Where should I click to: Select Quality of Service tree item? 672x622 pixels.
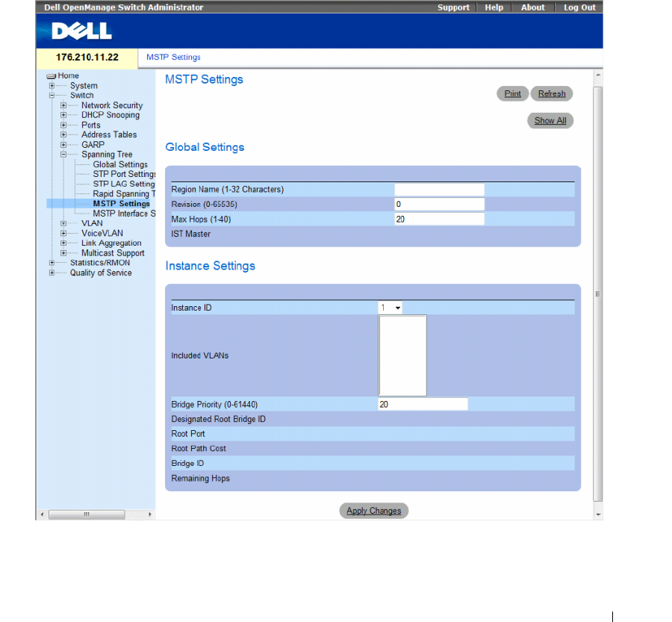coord(101,273)
